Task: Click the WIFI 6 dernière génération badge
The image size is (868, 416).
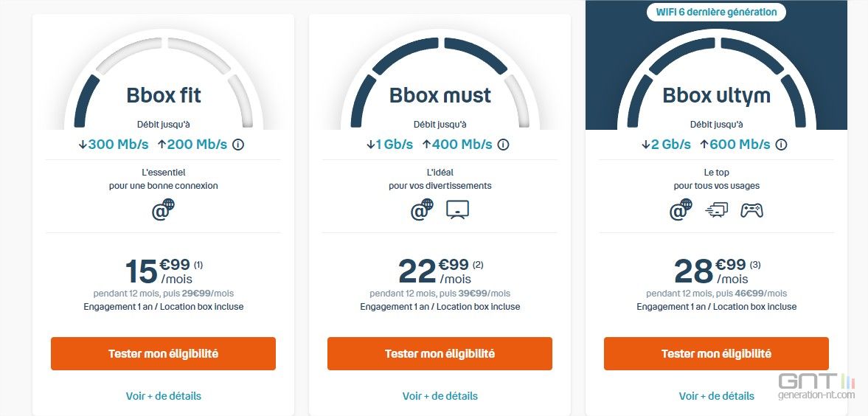Action: [716, 12]
